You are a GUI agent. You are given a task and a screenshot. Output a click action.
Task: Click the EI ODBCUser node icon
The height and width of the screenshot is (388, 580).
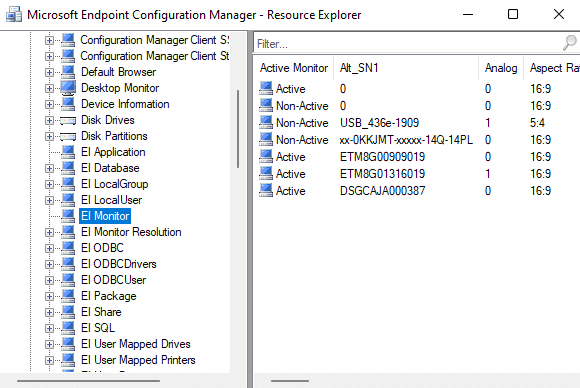coord(68,280)
